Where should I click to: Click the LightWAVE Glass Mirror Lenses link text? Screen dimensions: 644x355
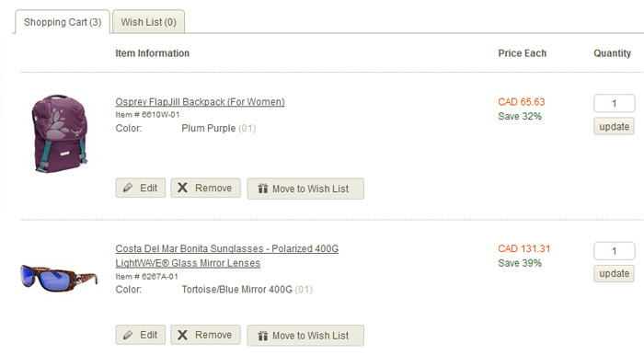188,263
